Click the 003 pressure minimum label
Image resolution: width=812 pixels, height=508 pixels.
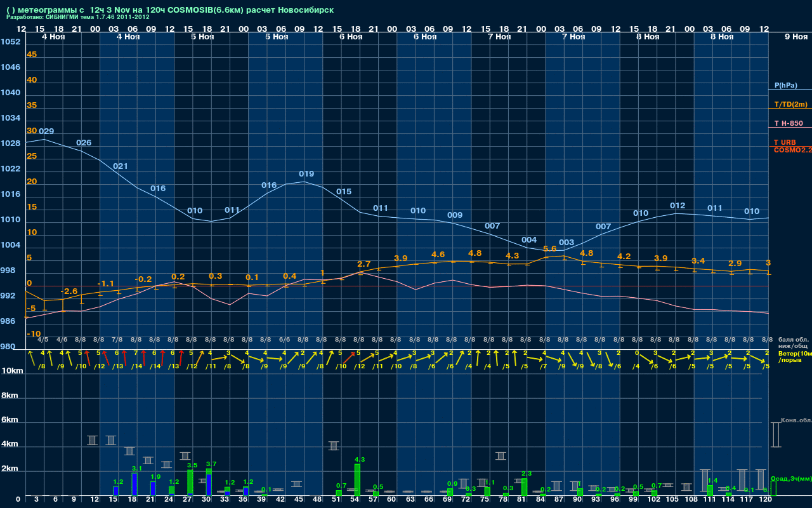[566, 243]
